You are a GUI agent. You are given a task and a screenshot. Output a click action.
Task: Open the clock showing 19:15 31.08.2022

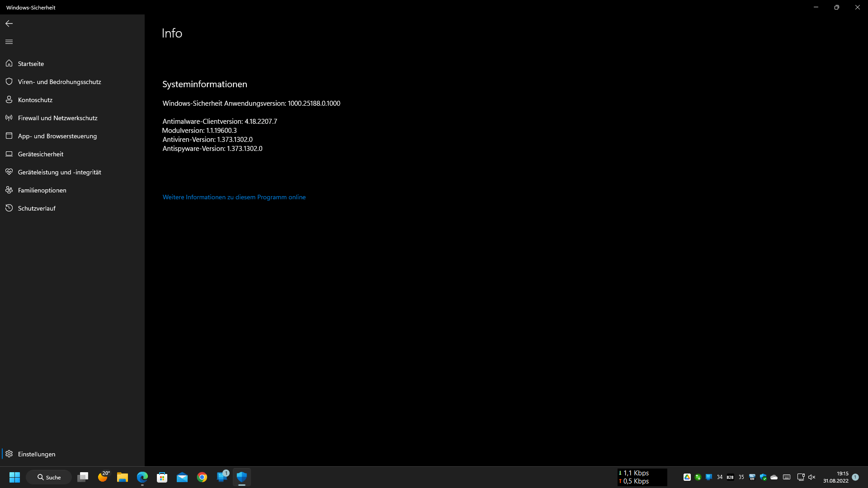pos(836,477)
